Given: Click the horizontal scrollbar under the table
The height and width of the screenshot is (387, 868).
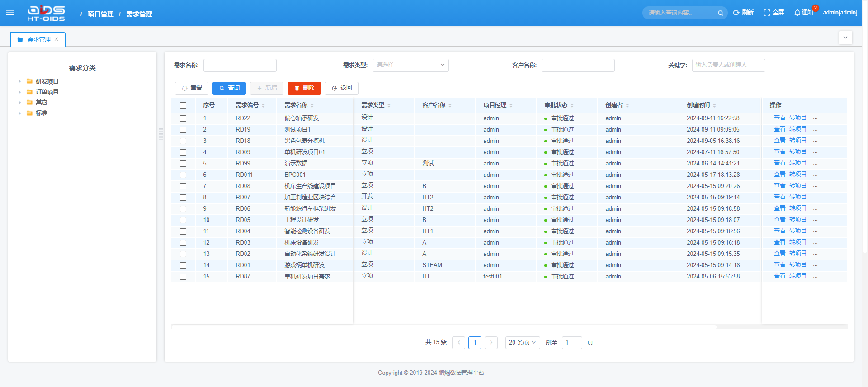Looking at the screenshot, I should (443, 326).
